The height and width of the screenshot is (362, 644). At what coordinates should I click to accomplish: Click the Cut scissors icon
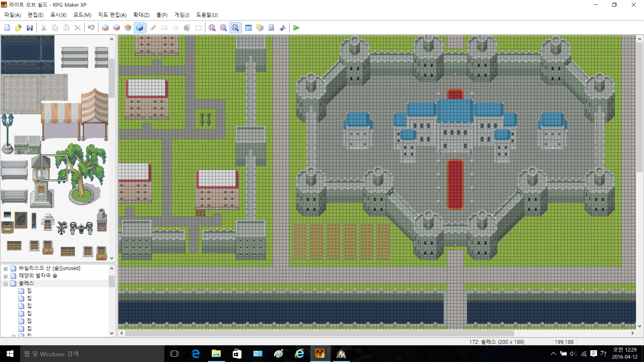click(44, 28)
